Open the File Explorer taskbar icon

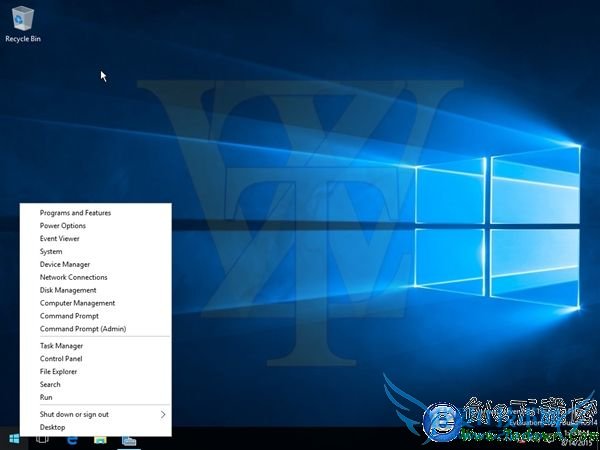(100, 439)
